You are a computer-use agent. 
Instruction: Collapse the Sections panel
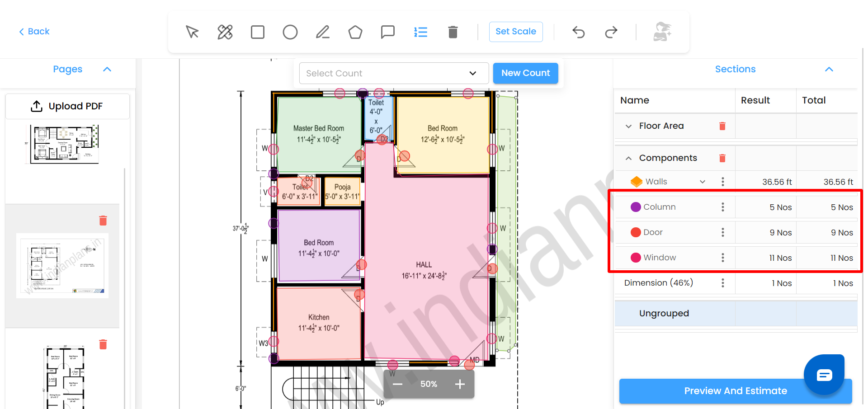(x=829, y=69)
